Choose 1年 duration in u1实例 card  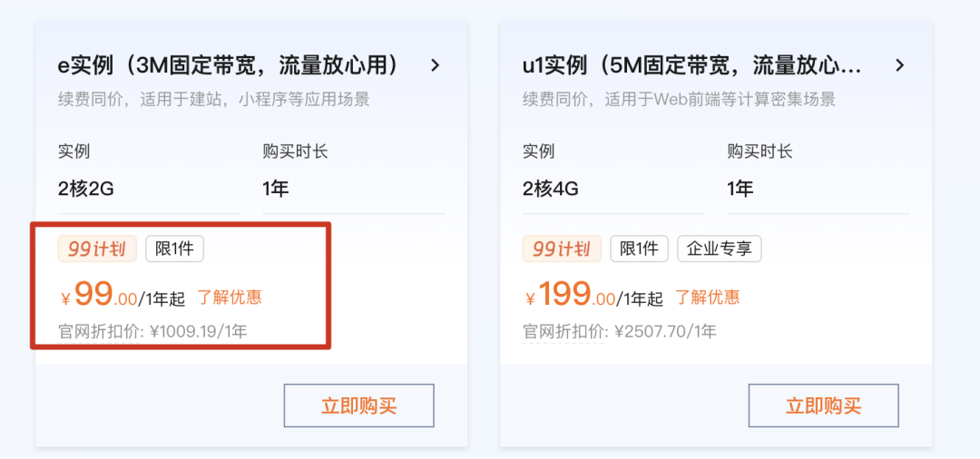point(818,190)
